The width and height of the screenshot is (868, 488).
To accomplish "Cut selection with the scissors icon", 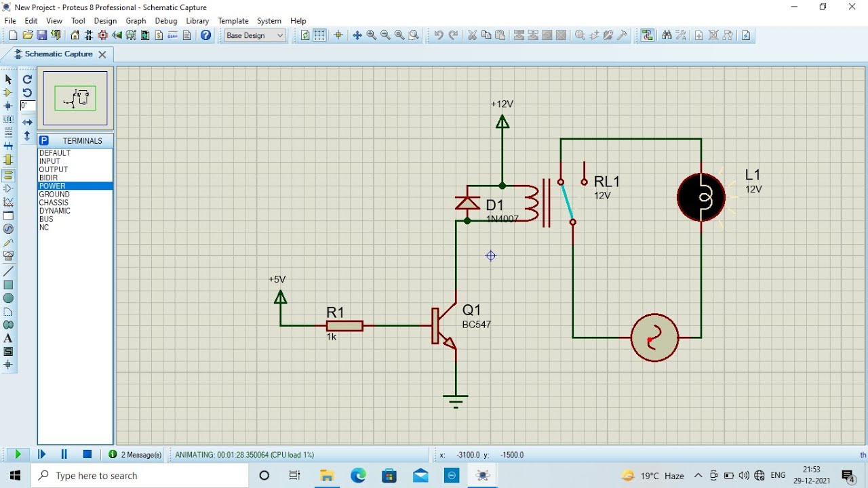I will (x=472, y=35).
